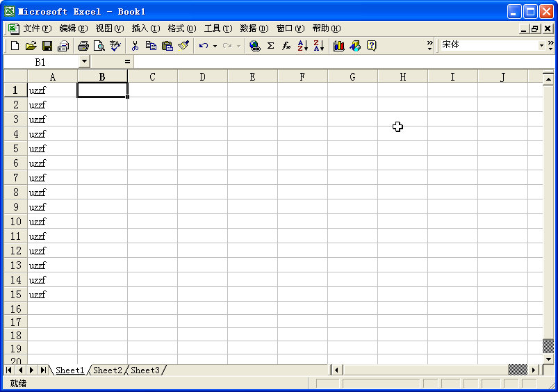The image size is (558, 392).
Task: Select column C header
Action: (x=152, y=76)
